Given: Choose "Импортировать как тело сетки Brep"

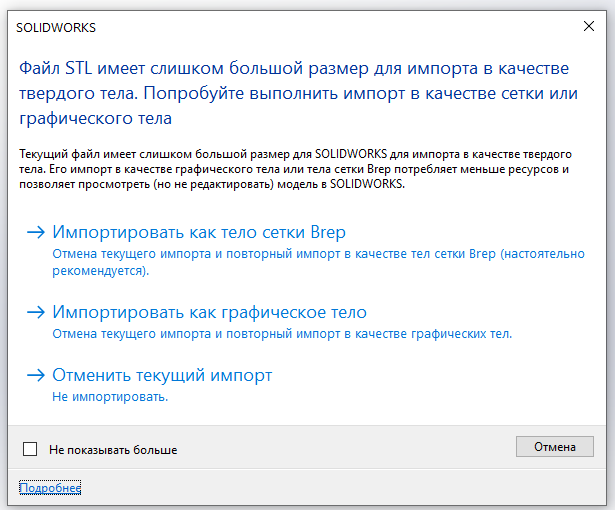Looking at the screenshot, I should tap(199, 232).
